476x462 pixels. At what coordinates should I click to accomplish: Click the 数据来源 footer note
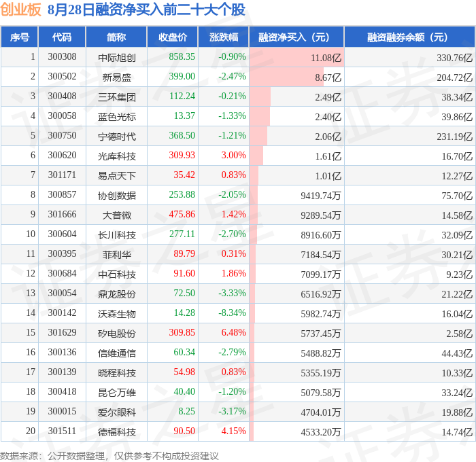coord(109,456)
